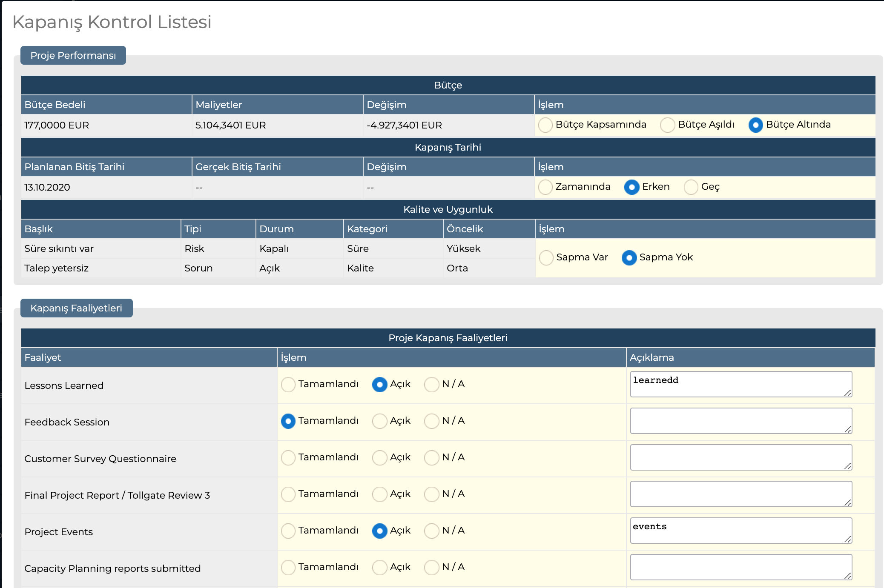
Task: Click the 'Talep yetersiz' row title
Action: coord(56,268)
